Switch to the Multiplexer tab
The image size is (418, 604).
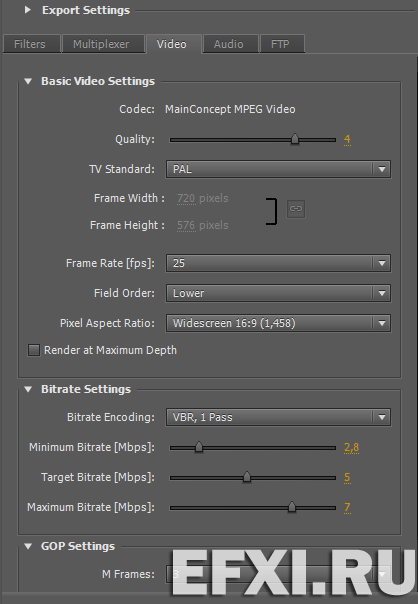point(102,44)
